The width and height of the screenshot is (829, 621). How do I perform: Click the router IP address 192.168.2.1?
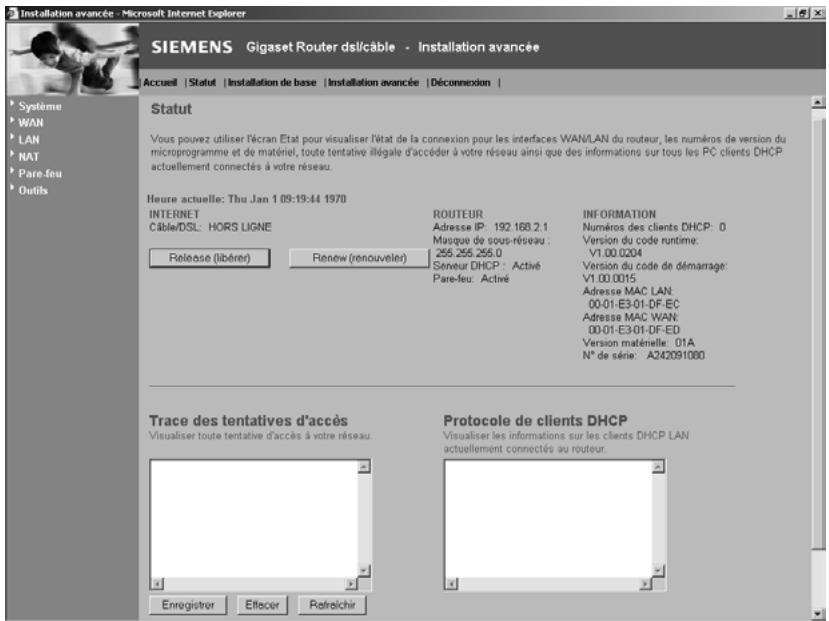point(521,227)
